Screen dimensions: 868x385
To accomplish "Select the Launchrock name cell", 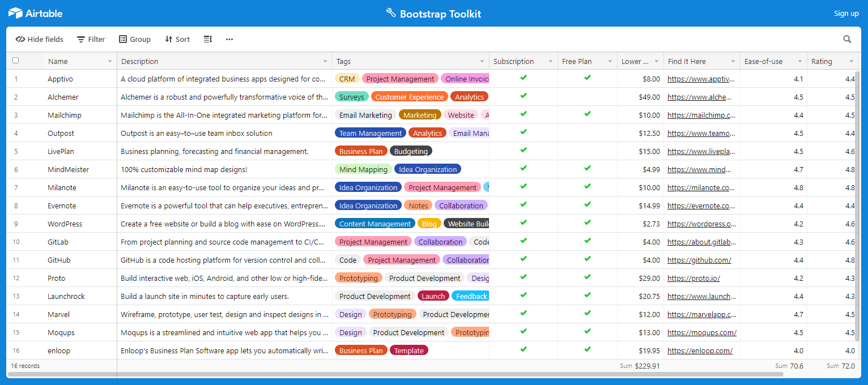I will click(80, 296).
